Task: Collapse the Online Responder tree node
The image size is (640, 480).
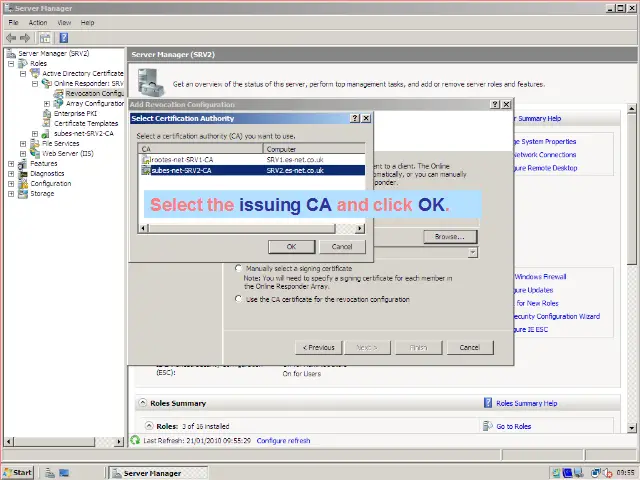Action: 35,83
